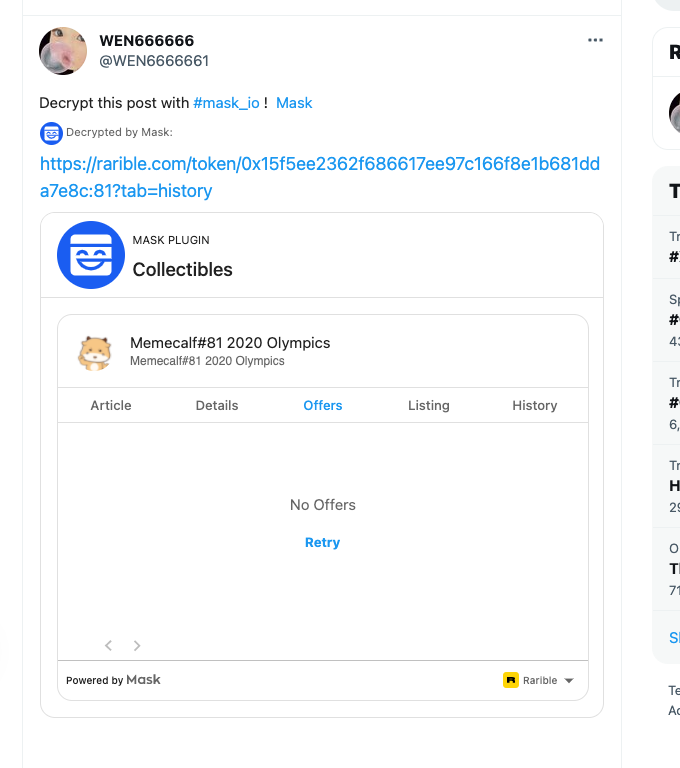This screenshot has height=768, width=680.
Task: Click the large Mask plugin logo
Action: coord(91,255)
